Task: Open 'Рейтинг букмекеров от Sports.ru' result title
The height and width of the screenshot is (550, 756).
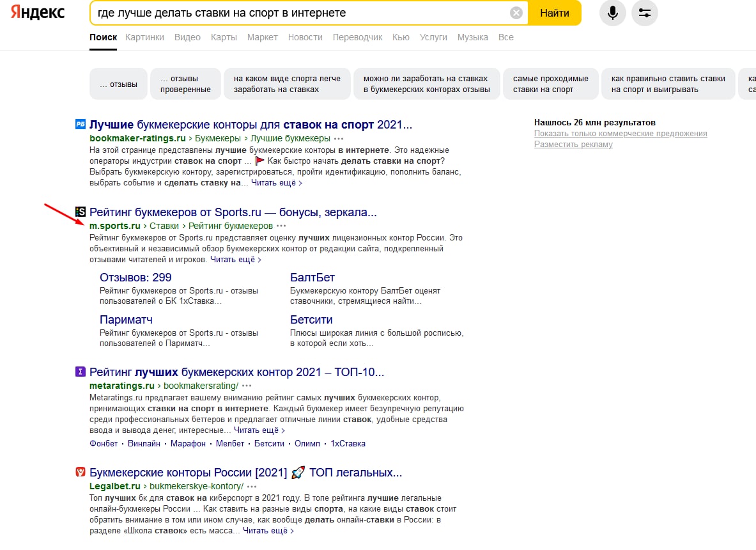Action: 233,212
